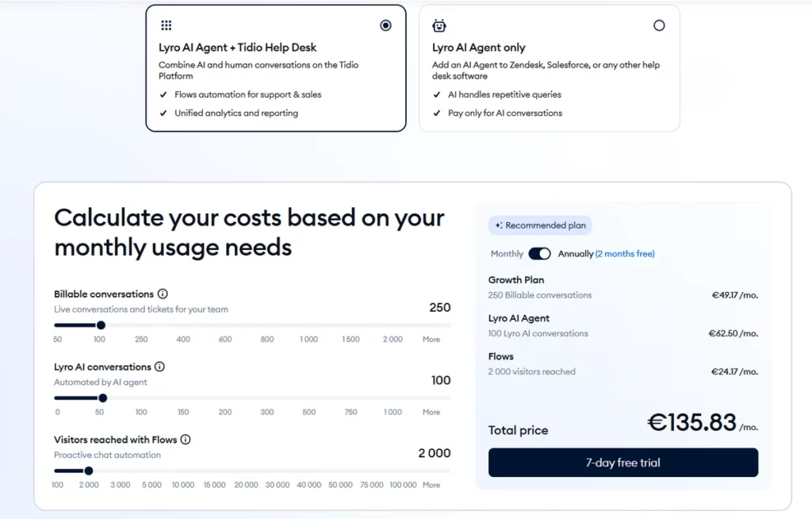Select Lyro AI Agent + Tidio Help Desk radio
812x519 pixels.
386,25
